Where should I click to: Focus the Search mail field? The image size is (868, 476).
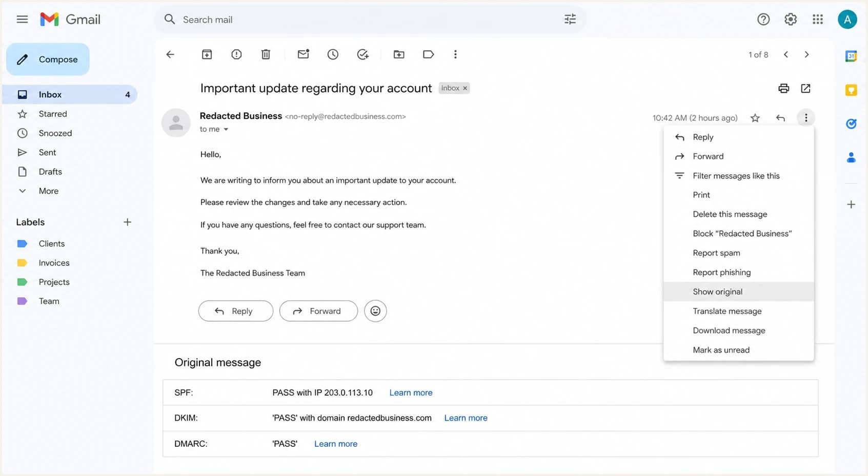[369, 19]
